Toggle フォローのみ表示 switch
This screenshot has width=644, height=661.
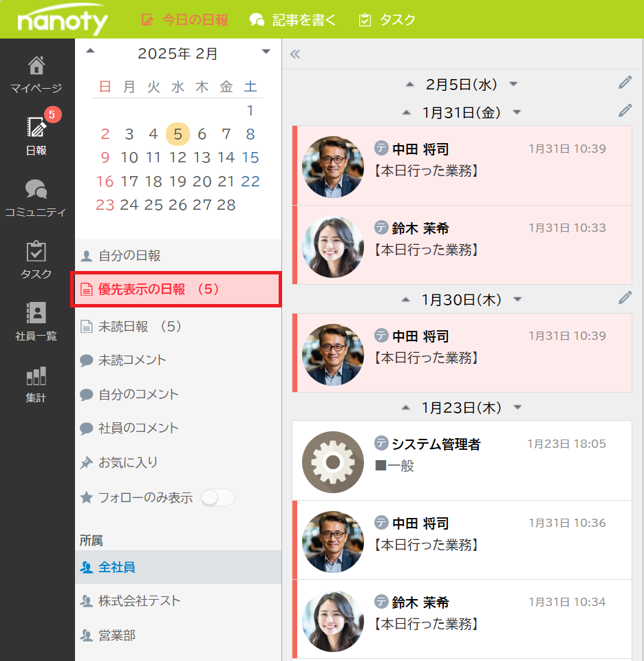coord(217,497)
